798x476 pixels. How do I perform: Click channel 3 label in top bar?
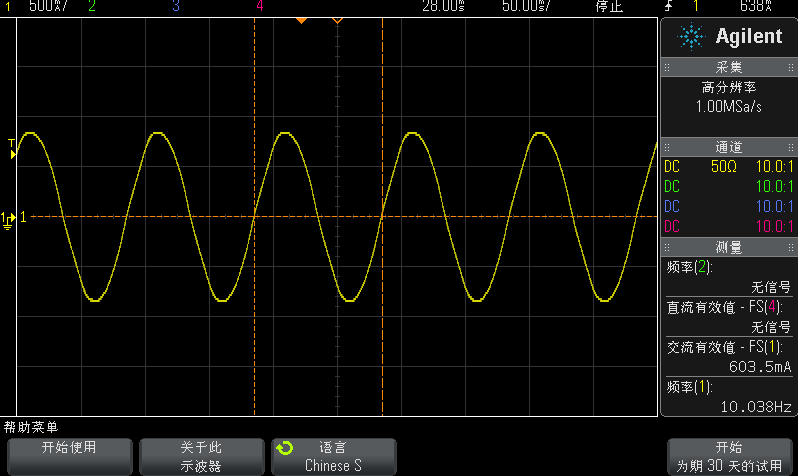pos(176,6)
